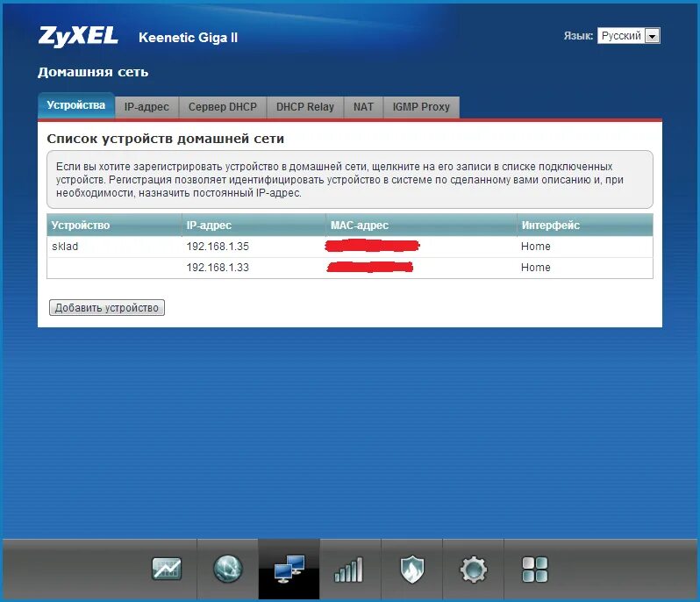Switch to the NAT tab
700x602 pixels.
click(x=363, y=107)
